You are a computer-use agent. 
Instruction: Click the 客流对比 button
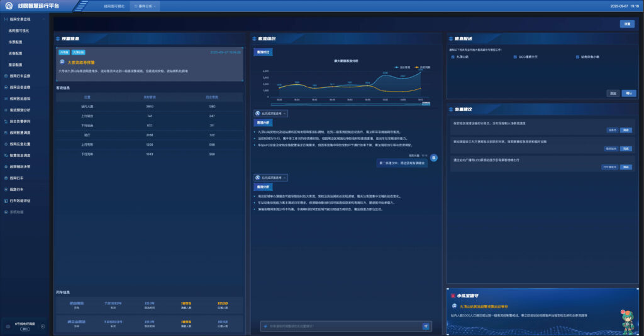[263, 52]
